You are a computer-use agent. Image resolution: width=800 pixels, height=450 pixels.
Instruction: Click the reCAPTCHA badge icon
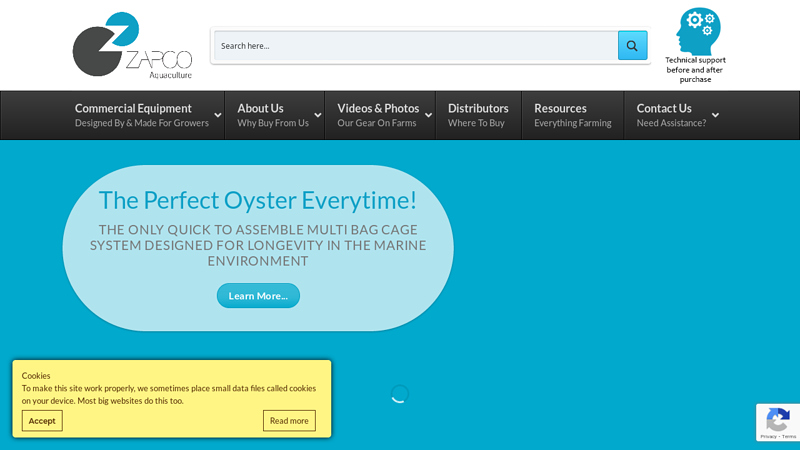pos(777,420)
